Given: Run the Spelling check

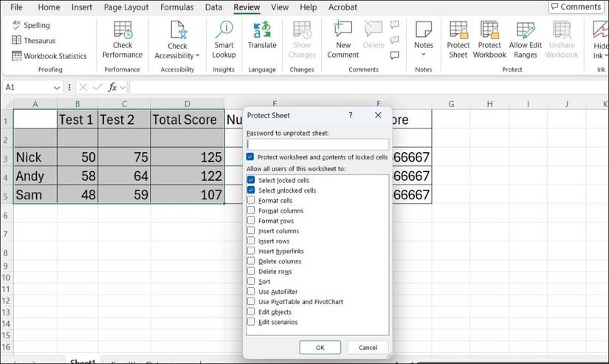Looking at the screenshot, I should 31,25.
